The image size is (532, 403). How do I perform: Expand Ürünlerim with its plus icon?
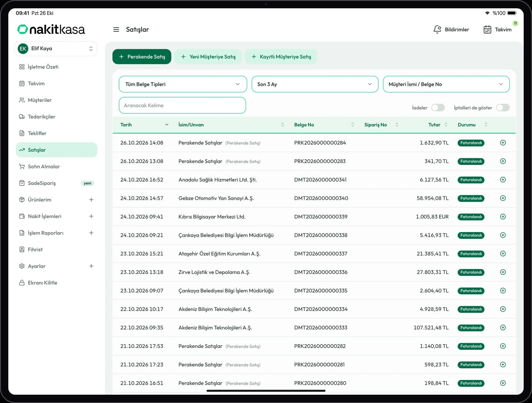(x=91, y=200)
